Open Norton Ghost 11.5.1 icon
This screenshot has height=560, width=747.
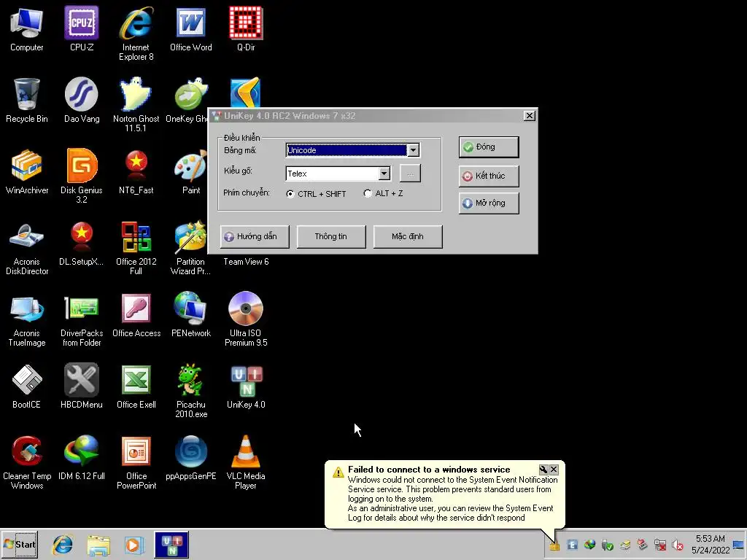click(x=136, y=105)
